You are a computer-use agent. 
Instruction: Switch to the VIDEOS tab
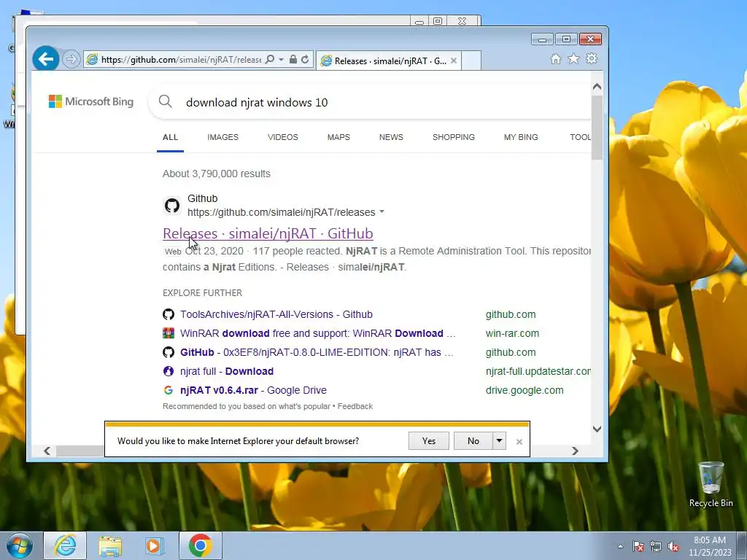click(x=283, y=137)
